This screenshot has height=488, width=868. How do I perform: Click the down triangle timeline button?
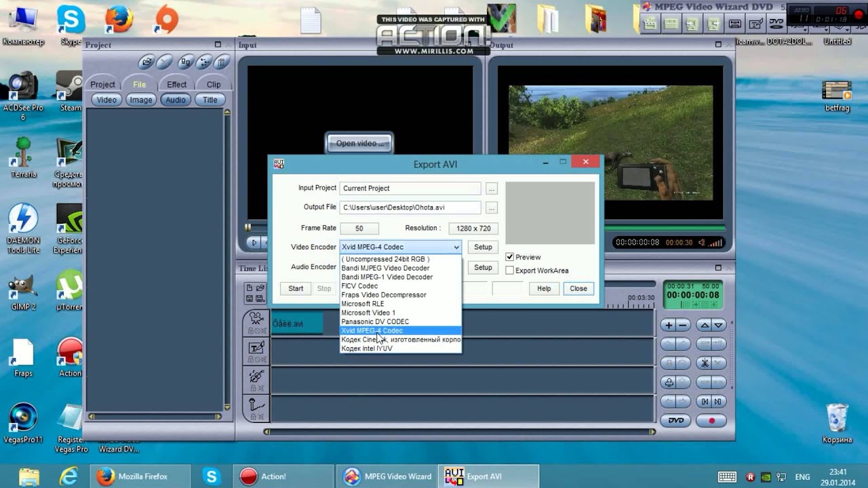click(719, 325)
